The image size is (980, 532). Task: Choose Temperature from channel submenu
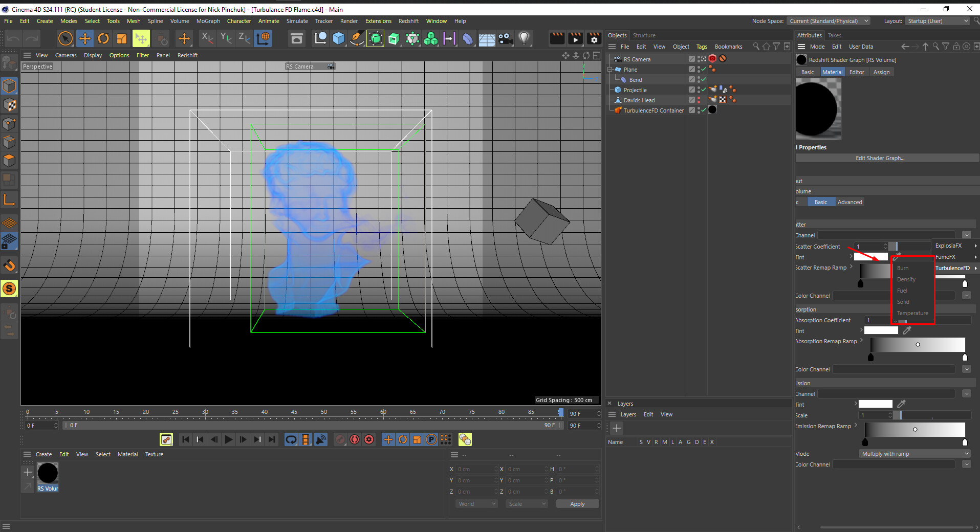912,313
